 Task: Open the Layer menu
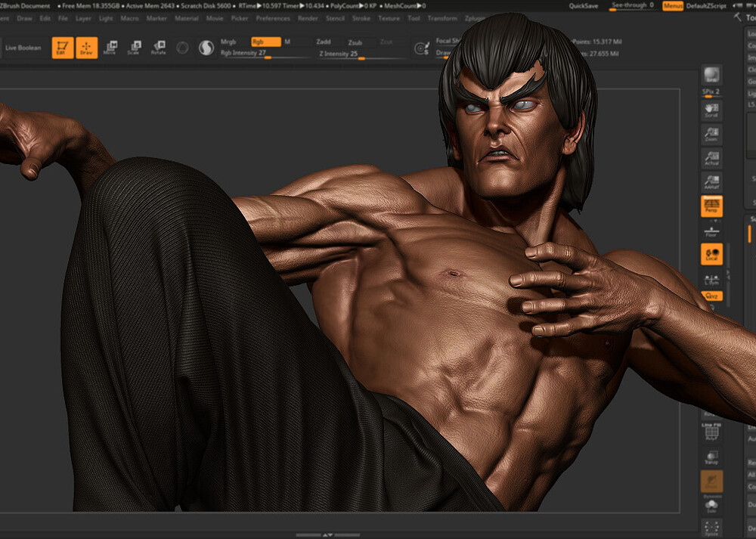(x=83, y=18)
